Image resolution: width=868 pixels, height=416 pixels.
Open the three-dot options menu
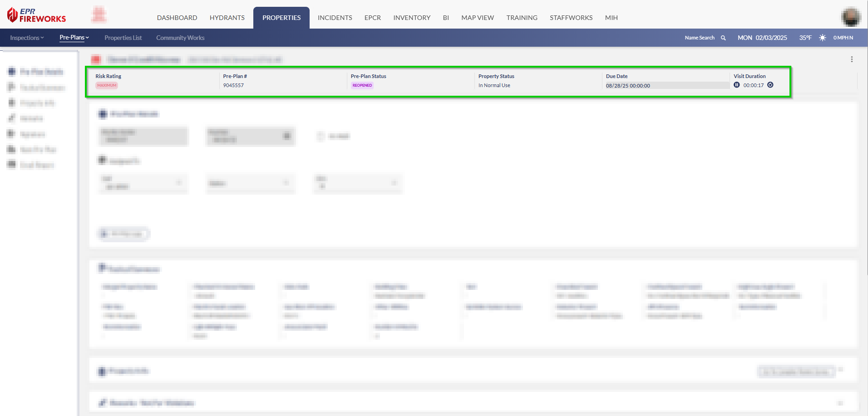point(852,59)
